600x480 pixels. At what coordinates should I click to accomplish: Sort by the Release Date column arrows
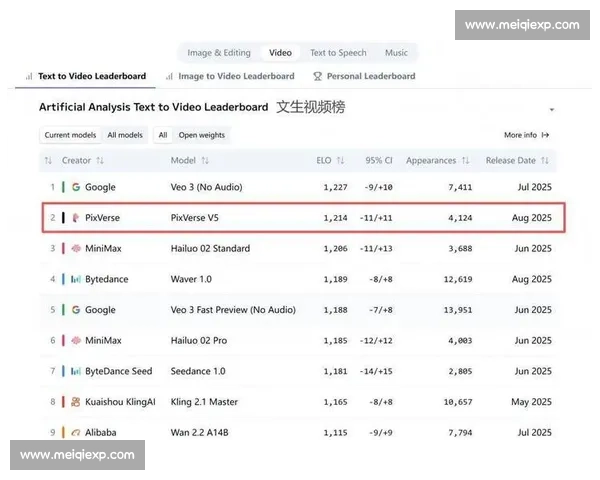pos(546,160)
